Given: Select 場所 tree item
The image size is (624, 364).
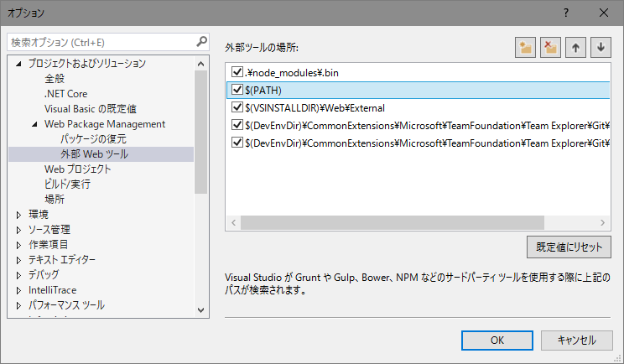Looking at the screenshot, I should [x=55, y=200].
